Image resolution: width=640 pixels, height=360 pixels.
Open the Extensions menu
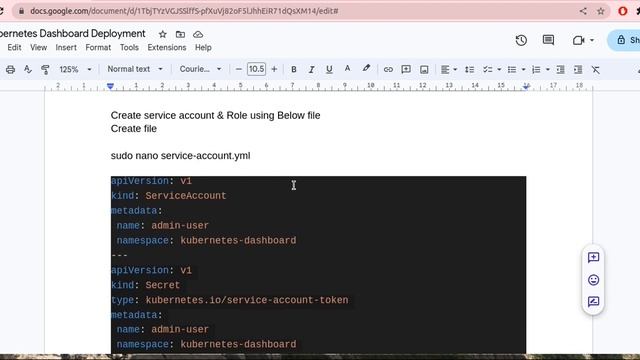pos(167,47)
